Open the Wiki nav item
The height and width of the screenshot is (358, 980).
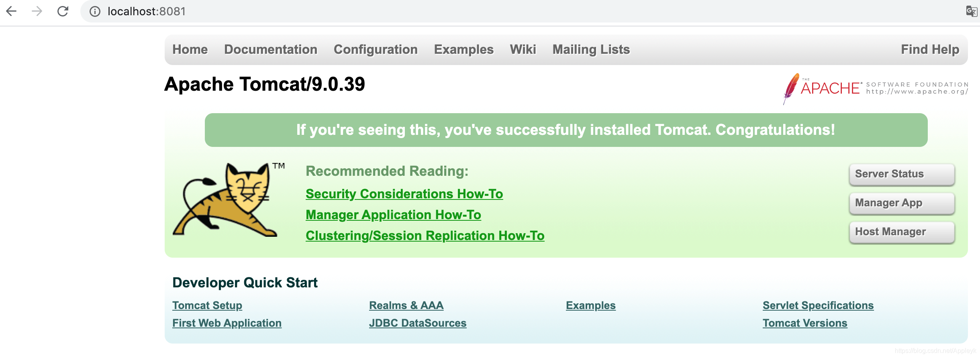523,49
